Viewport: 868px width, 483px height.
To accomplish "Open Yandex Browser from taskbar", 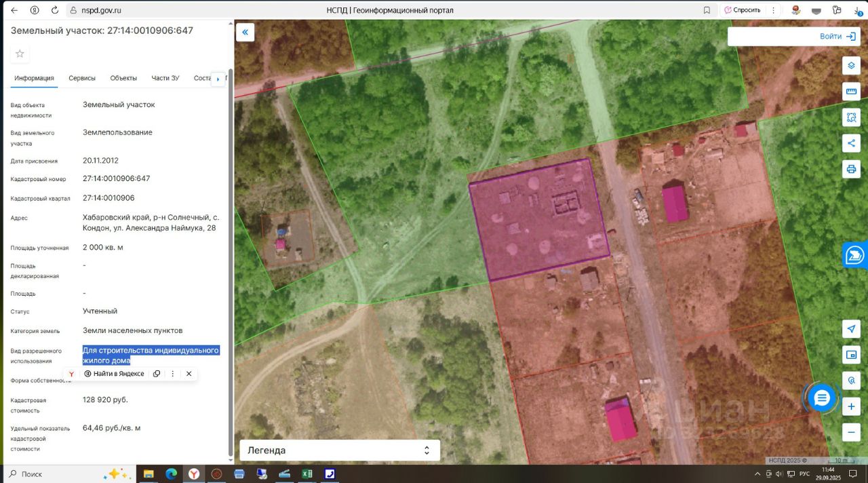I will coord(194,474).
